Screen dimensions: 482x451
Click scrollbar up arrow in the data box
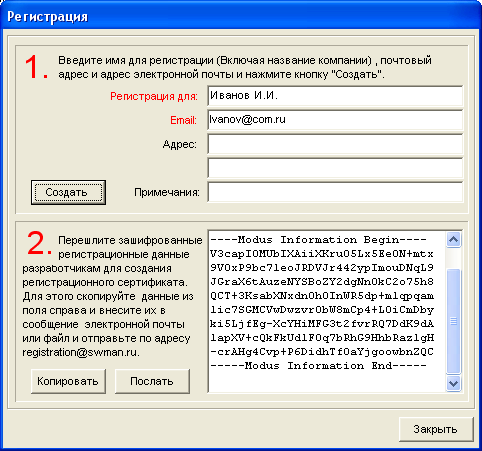tap(453, 239)
